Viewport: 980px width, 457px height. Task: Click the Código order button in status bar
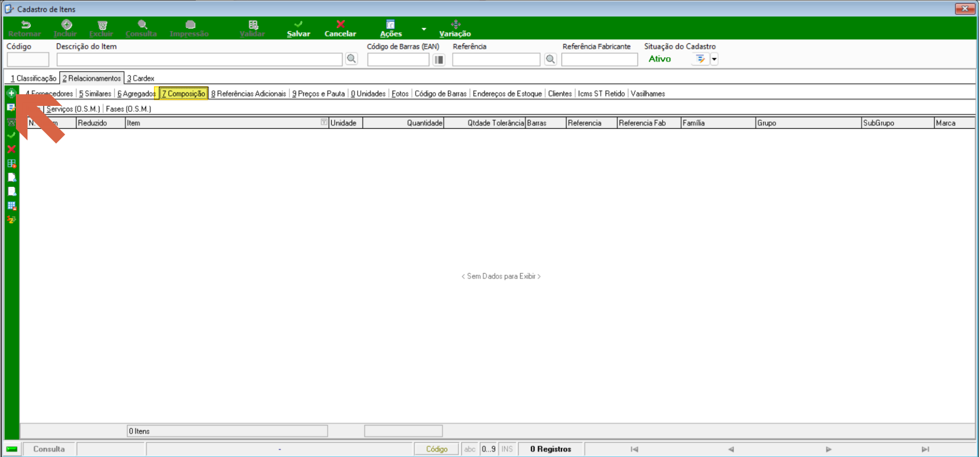[437, 449]
